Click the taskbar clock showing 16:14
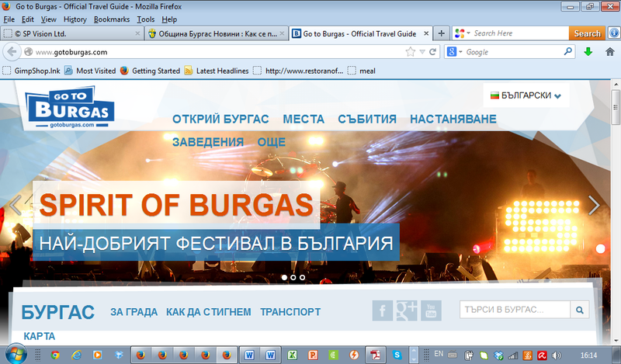This screenshot has width=621, height=364. pyautogui.click(x=588, y=355)
